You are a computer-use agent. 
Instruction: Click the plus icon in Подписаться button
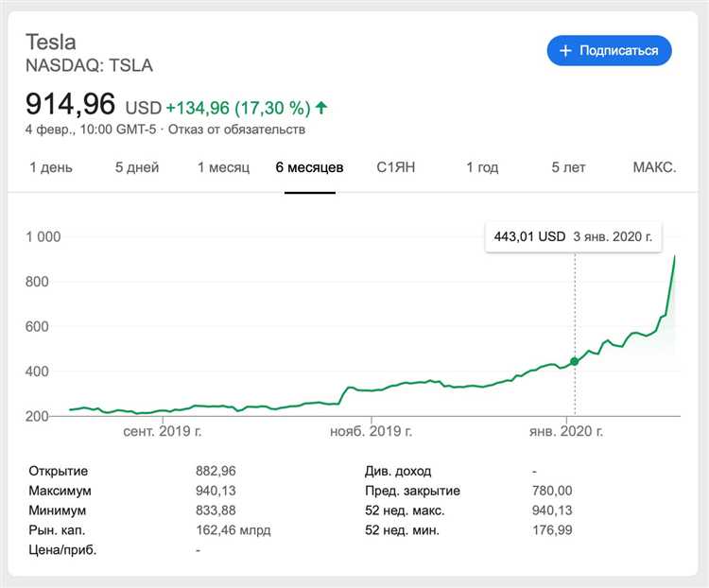pos(566,50)
